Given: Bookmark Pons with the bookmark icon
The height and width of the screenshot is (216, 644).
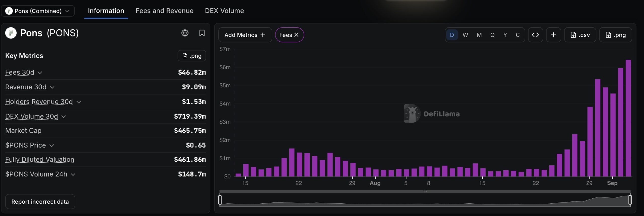Looking at the screenshot, I should (x=202, y=33).
